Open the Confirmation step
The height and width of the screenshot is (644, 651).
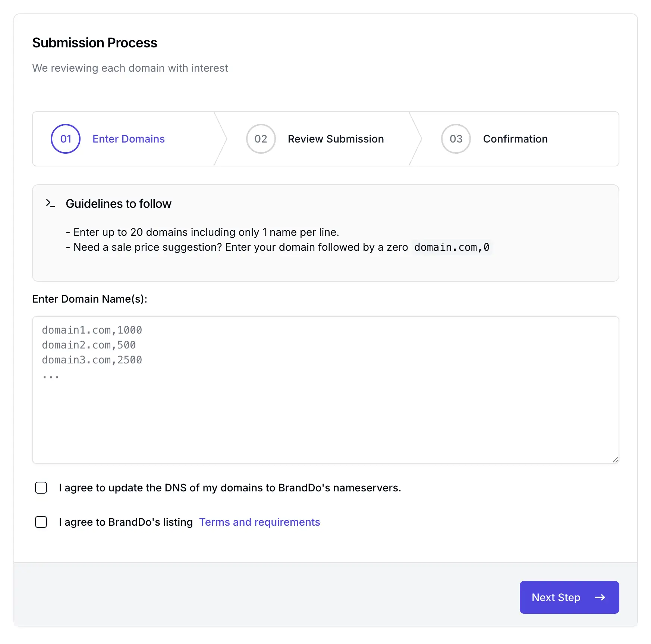pyautogui.click(x=515, y=139)
